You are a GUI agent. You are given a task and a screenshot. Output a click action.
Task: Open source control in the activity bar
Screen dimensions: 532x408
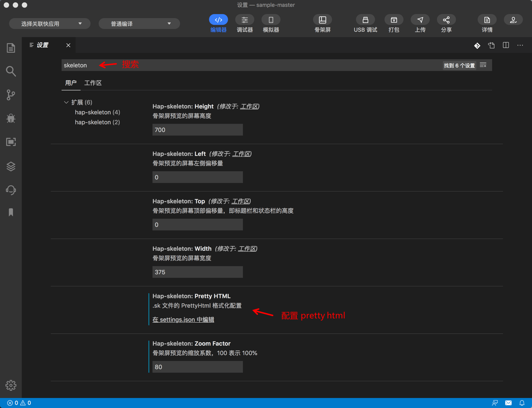coord(11,95)
